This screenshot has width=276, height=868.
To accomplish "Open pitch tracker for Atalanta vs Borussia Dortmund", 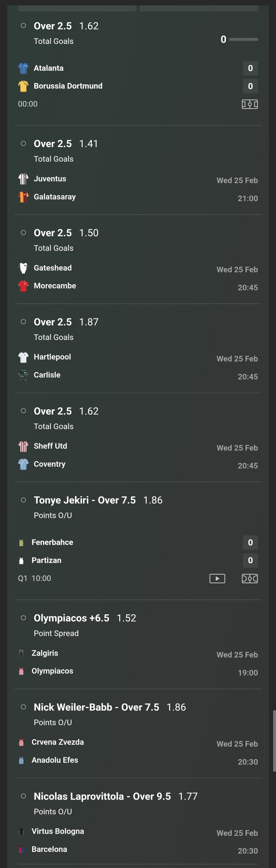I will (x=250, y=104).
